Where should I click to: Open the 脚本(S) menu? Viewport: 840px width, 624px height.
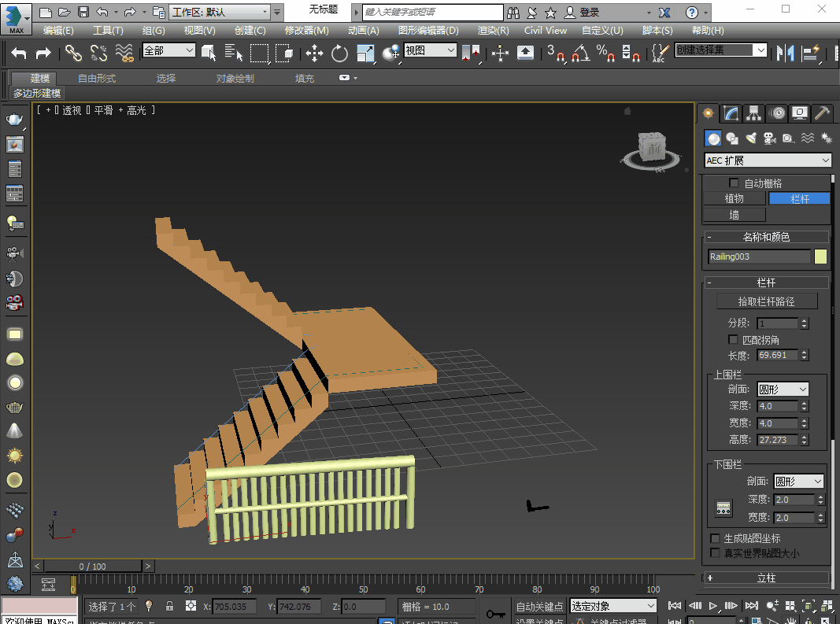click(657, 31)
